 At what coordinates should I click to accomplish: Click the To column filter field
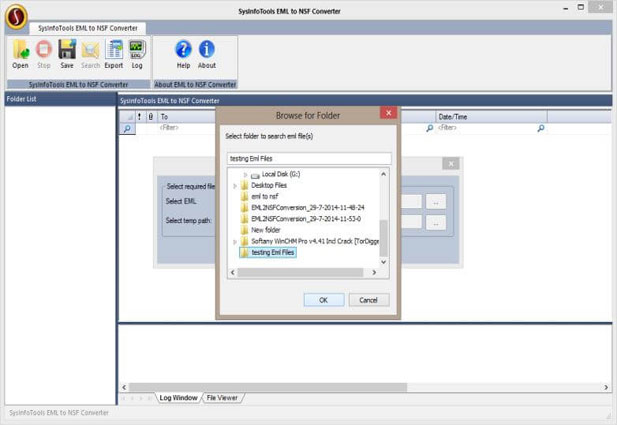(187, 128)
